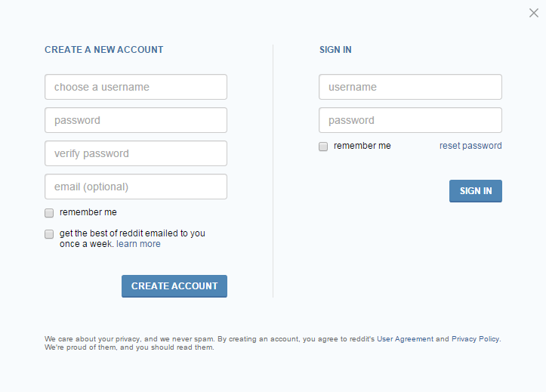The width and height of the screenshot is (546, 392).
Task: Focus the new account password field
Action: coord(136,120)
